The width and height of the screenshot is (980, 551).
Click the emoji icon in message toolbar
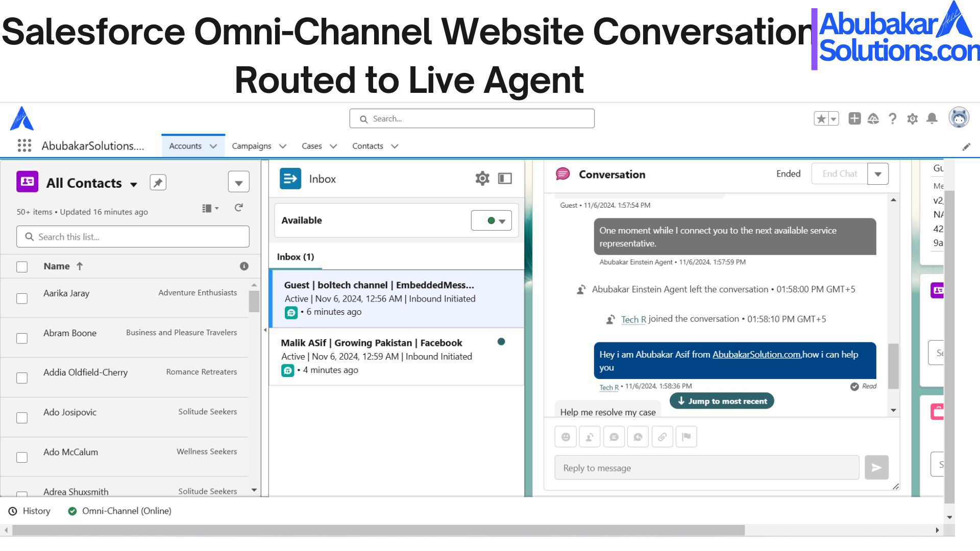tap(566, 437)
